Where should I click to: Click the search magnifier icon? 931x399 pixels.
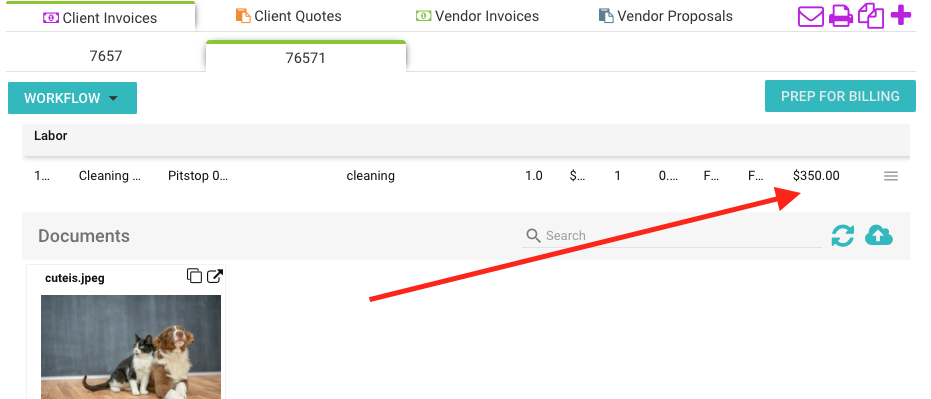(x=533, y=236)
